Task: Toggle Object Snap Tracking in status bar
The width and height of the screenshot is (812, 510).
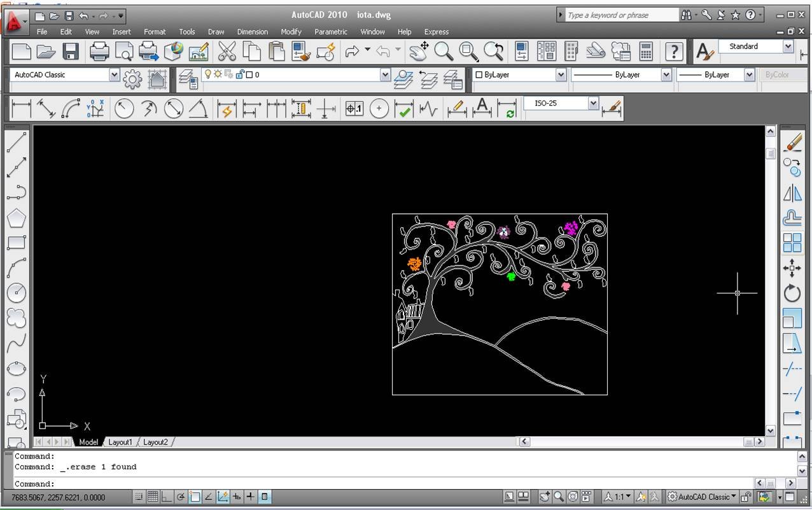Action: (209, 497)
